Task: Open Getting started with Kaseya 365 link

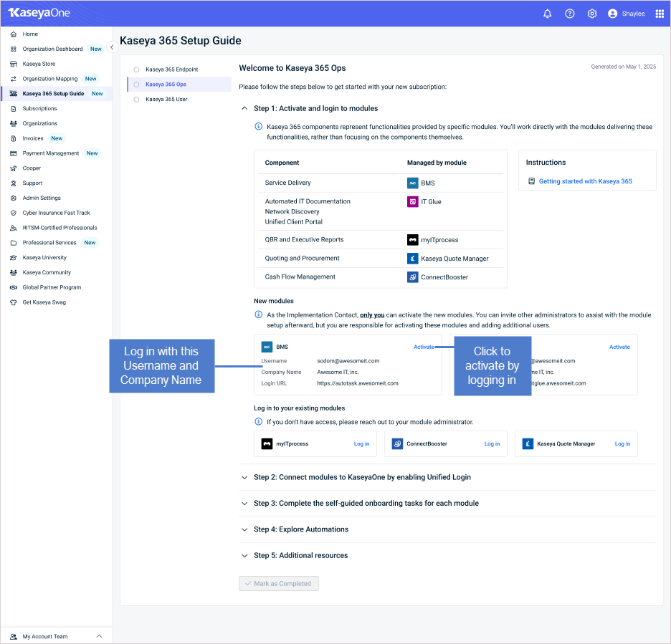Action: 586,181
